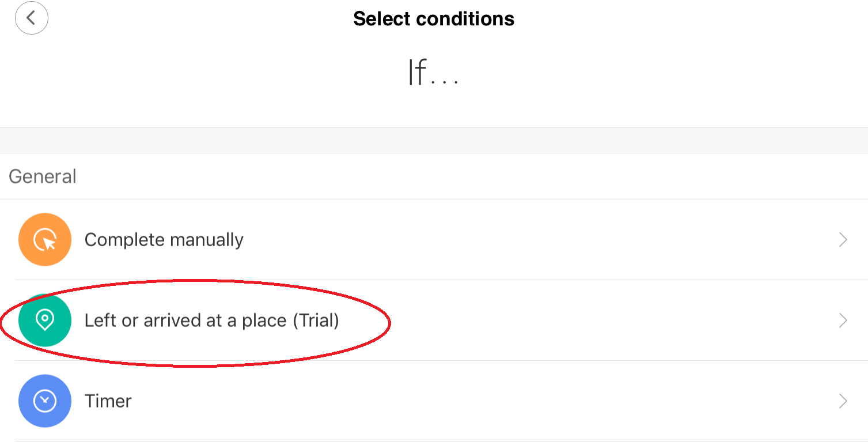This screenshot has width=868, height=445.
Task: Tap empty space in the Complete manually row
Action: 518,240
